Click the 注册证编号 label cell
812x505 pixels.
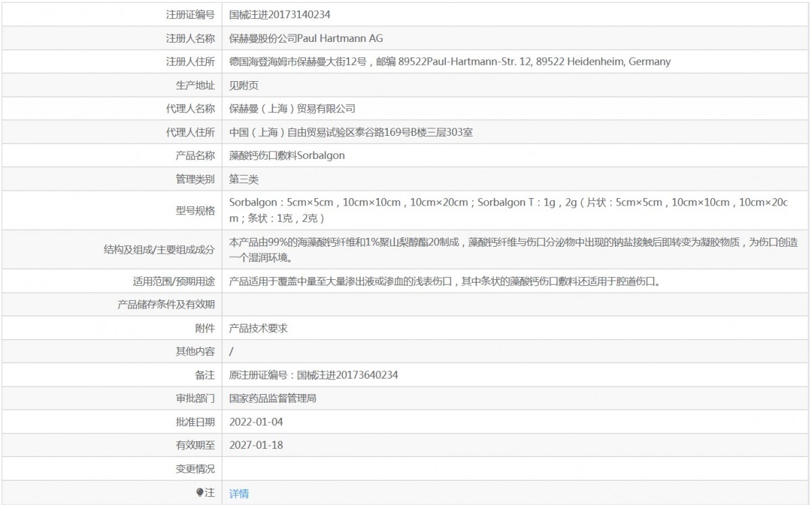point(190,14)
